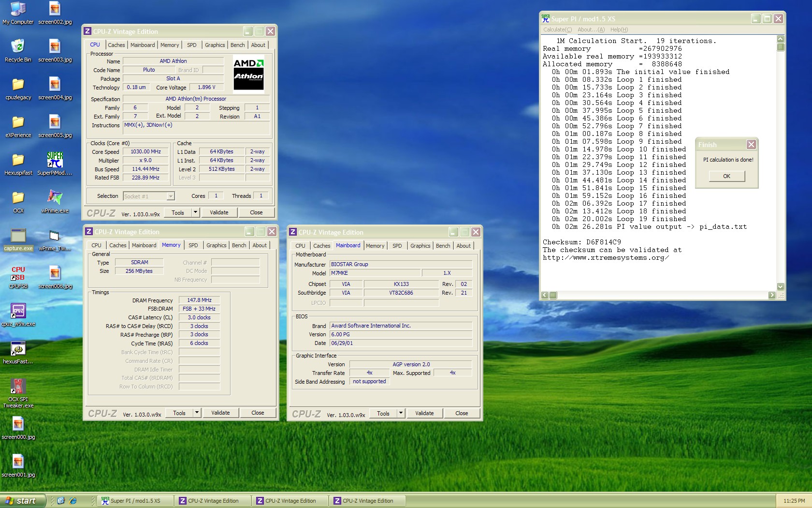
Task: Select the OCX folder icon
Action: pos(18,201)
